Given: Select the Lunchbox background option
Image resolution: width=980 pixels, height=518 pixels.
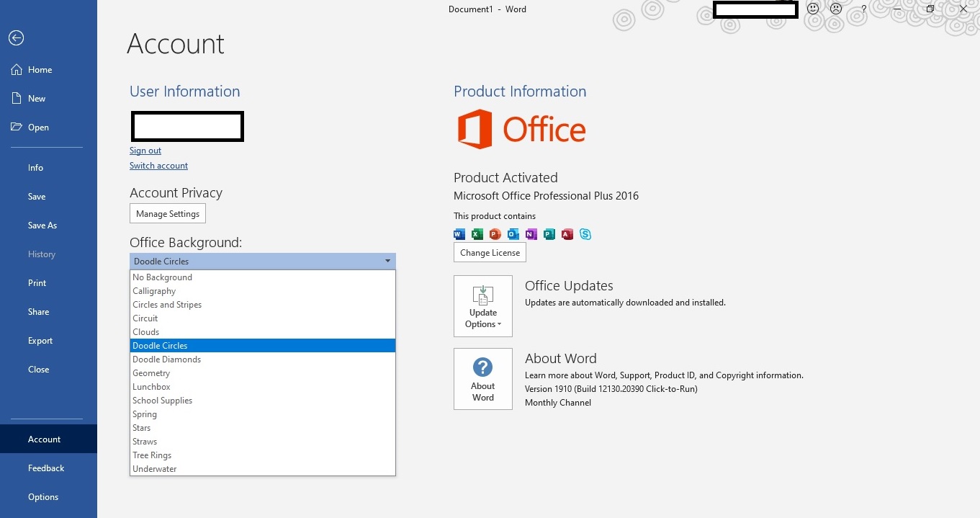Looking at the screenshot, I should [x=263, y=387].
